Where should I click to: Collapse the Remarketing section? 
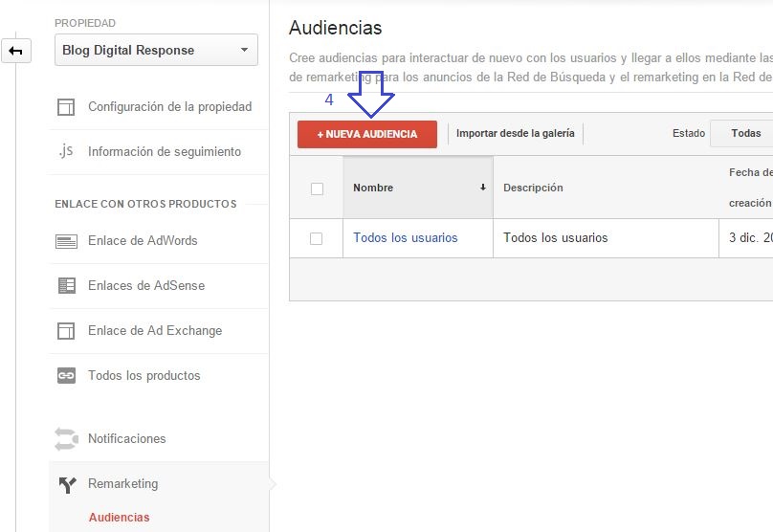click(x=122, y=484)
